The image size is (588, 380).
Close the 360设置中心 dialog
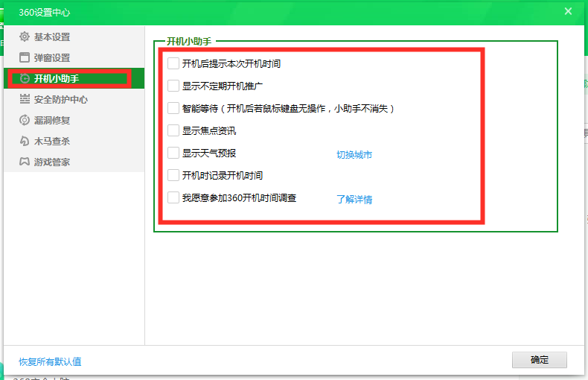(568, 11)
